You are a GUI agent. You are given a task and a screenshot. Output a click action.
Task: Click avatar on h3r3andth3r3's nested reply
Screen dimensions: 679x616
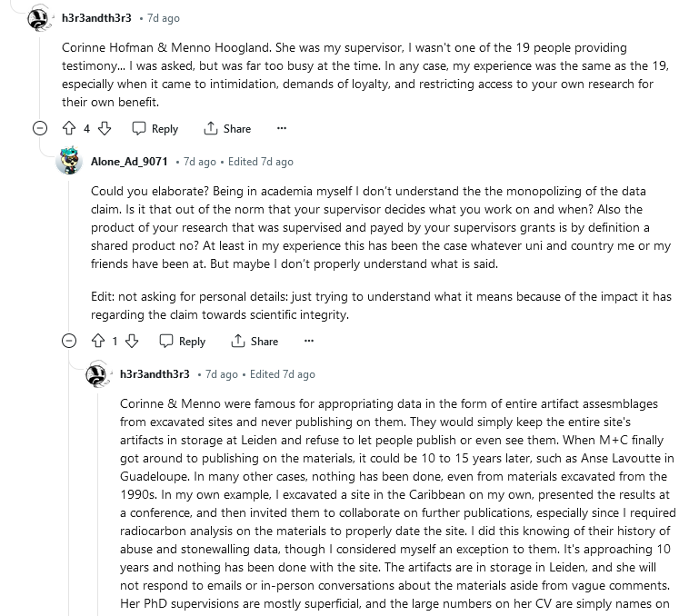(x=98, y=374)
